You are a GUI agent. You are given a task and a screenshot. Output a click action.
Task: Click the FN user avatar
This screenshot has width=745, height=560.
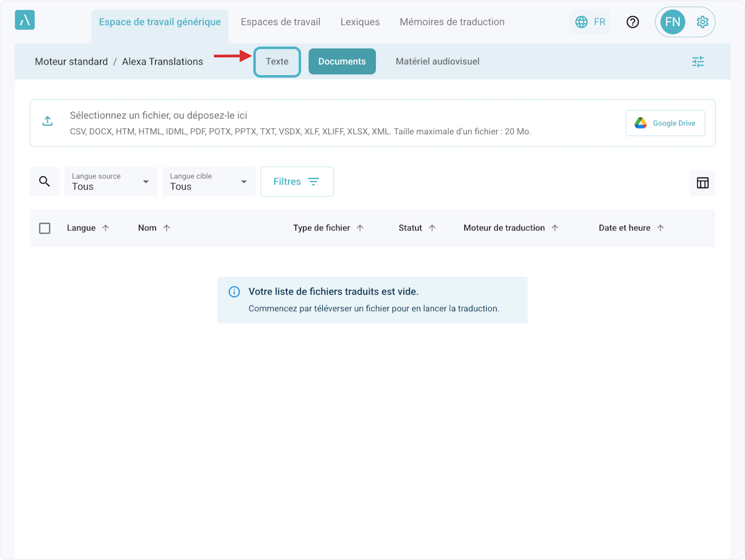(672, 22)
